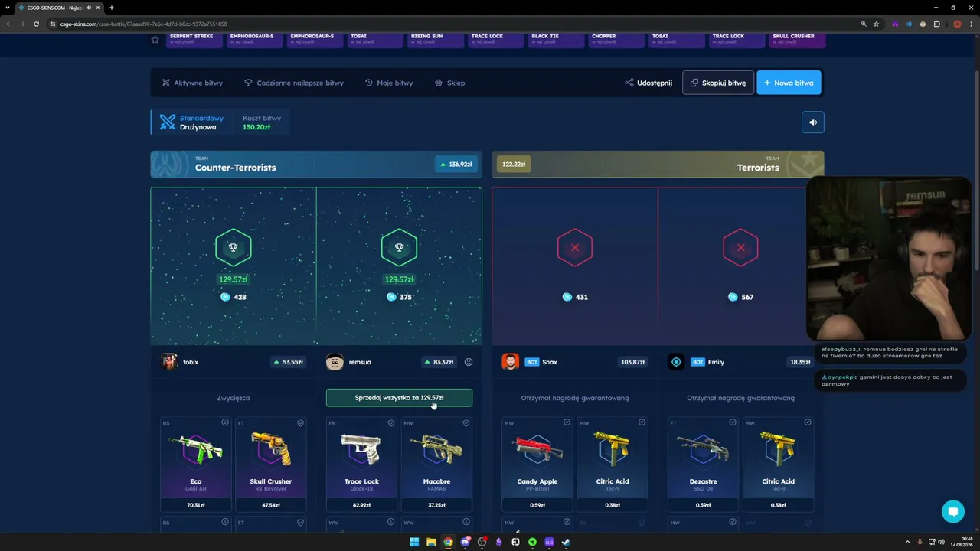
Task: Open Discord from the taskbar
Action: 465,542
